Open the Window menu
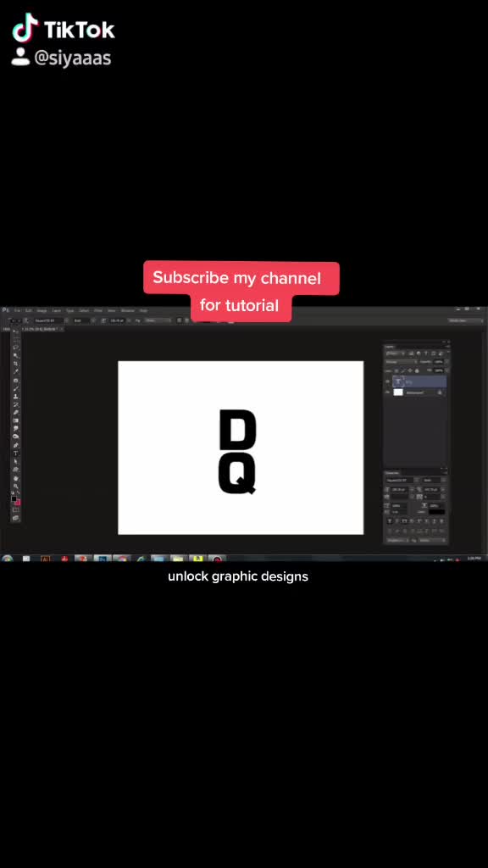 (x=127, y=310)
